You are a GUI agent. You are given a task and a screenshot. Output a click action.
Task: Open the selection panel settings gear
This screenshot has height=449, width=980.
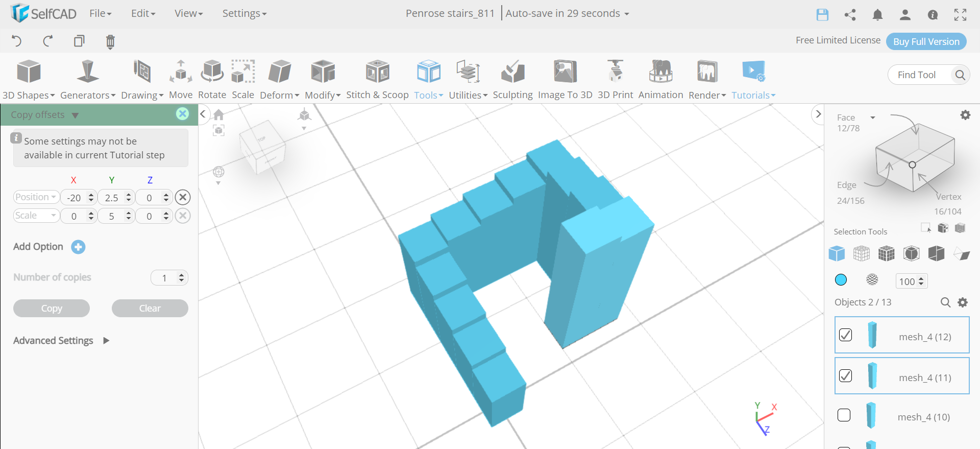pos(965,115)
